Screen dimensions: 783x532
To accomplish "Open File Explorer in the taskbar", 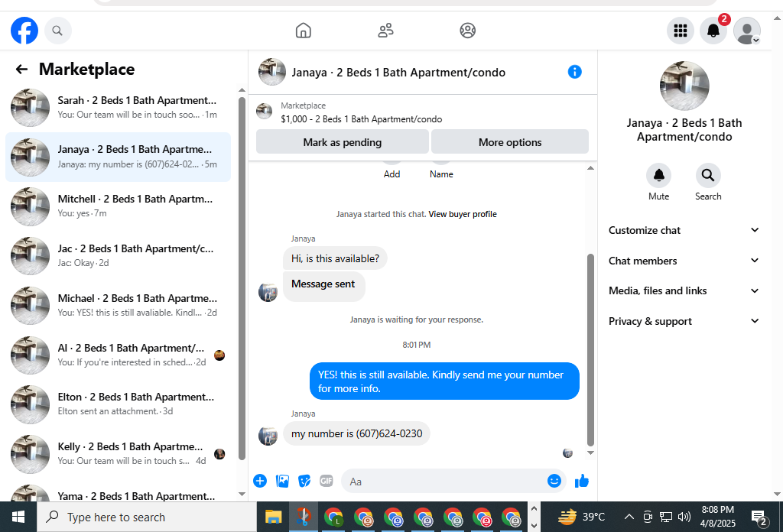I will pos(273,517).
